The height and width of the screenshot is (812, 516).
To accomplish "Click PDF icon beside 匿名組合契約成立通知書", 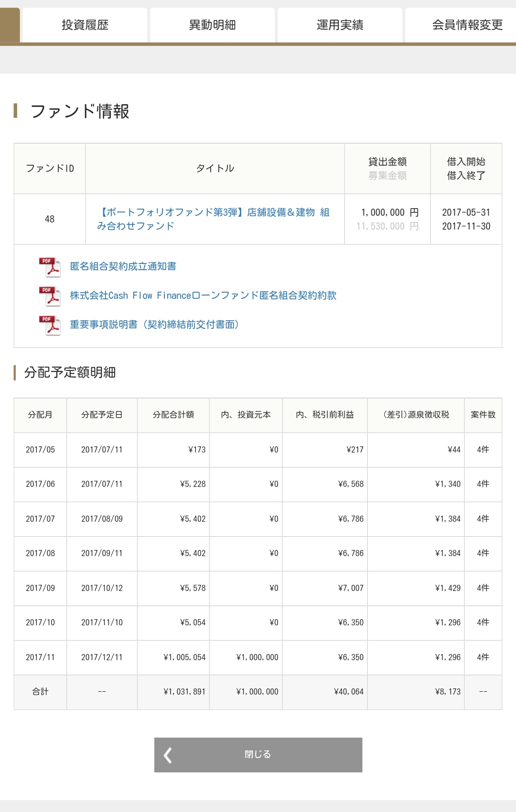I will coord(50,267).
